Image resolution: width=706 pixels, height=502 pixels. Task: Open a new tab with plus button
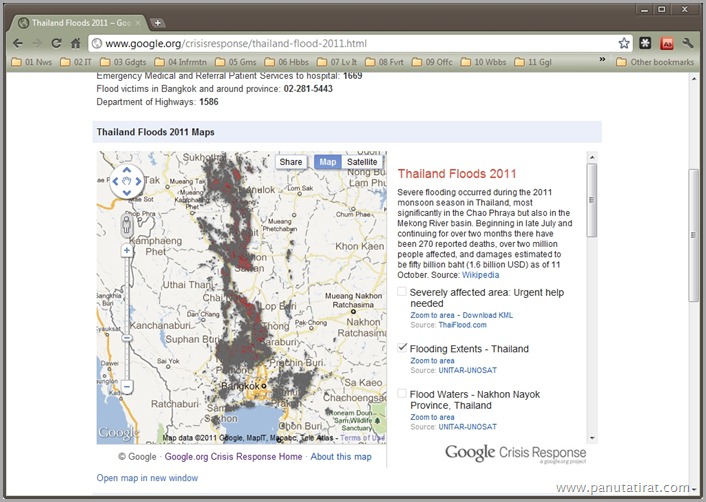(157, 23)
